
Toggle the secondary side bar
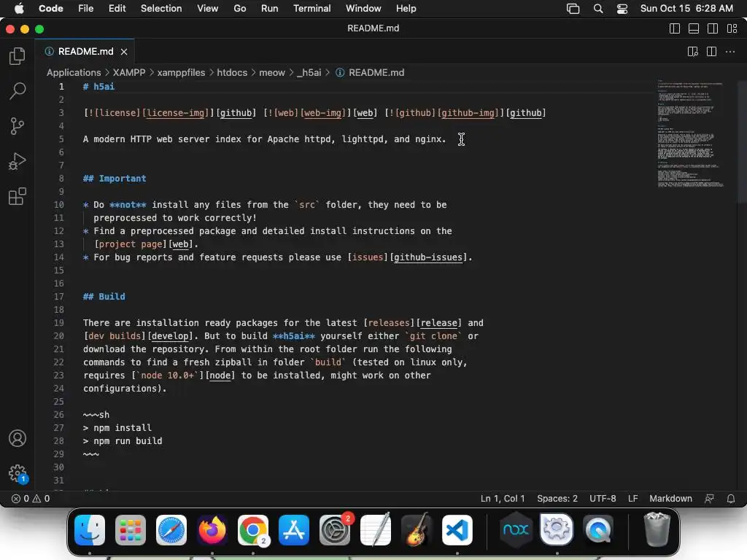[x=713, y=28]
